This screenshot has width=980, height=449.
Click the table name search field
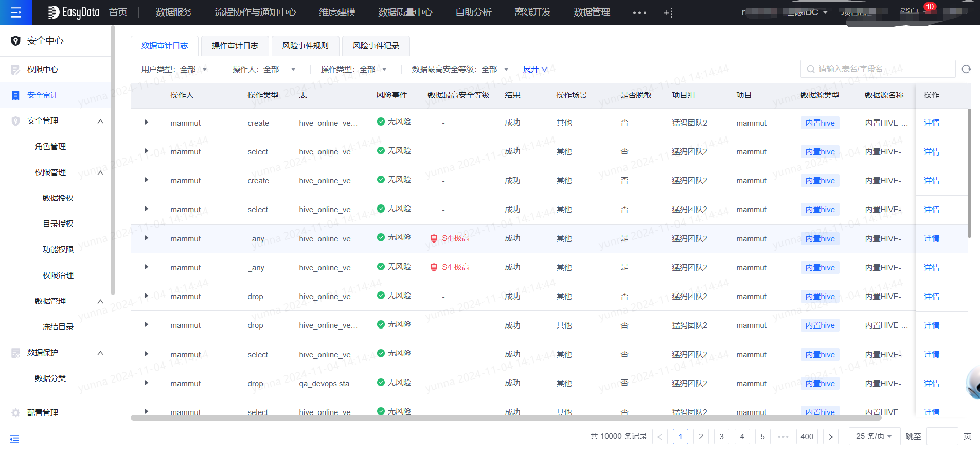[878, 69]
